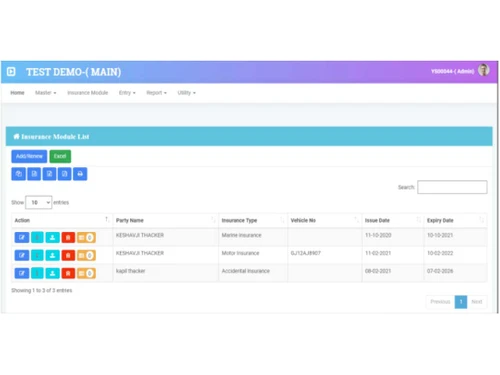Go to the Next page

click(477, 302)
